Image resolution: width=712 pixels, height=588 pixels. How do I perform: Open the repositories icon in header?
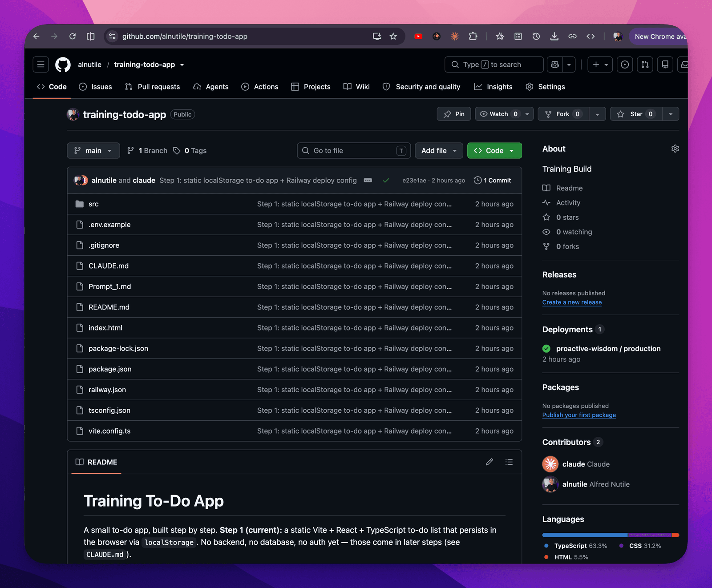pyautogui.click(x=665, y=64)
